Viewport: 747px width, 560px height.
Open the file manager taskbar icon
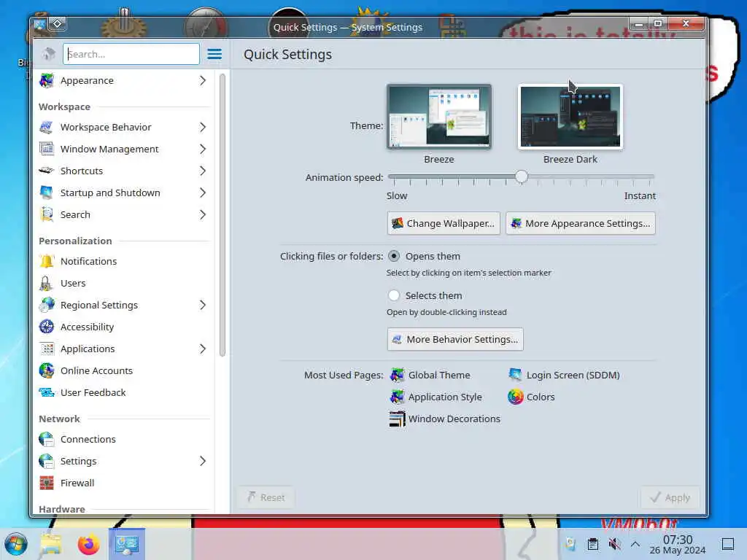52,544
